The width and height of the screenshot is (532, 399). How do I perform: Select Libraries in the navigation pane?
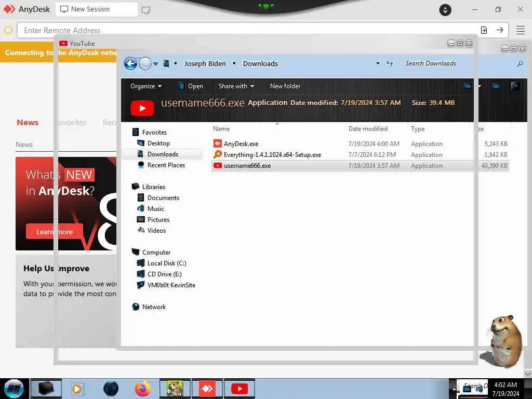tap(154, 187)
